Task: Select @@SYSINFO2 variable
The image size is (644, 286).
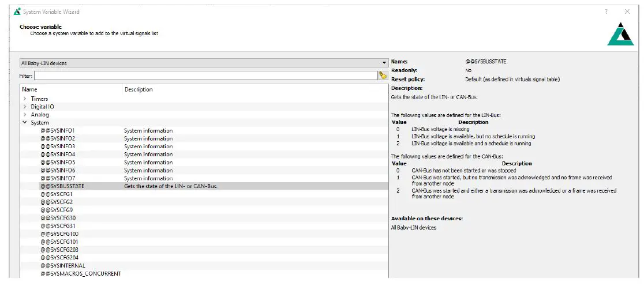Action: point(58,138)
